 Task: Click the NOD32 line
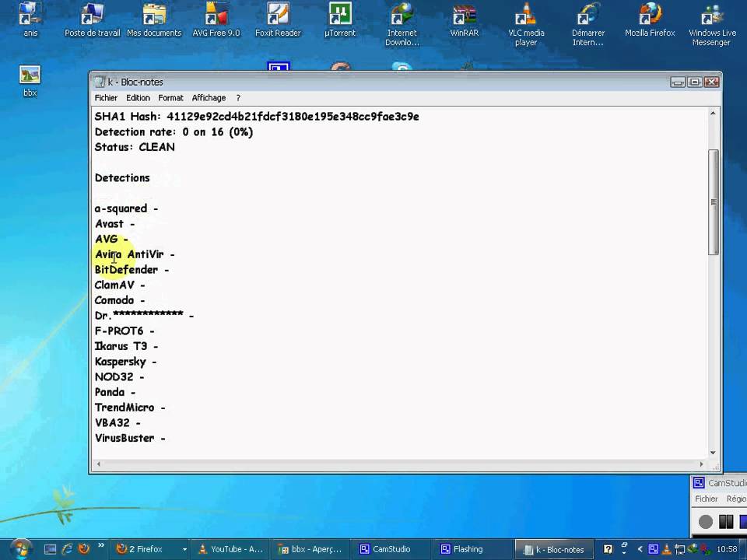tap(119, 376)
